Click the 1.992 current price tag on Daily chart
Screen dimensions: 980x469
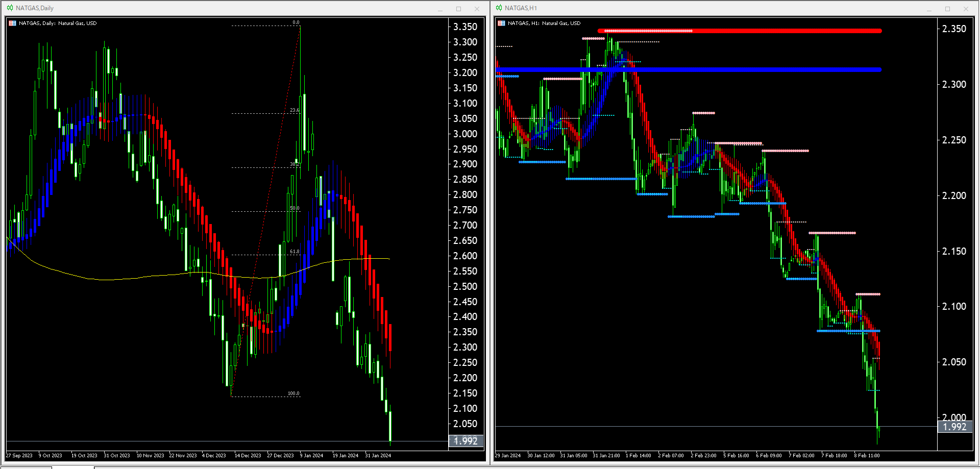coord(466,441)
